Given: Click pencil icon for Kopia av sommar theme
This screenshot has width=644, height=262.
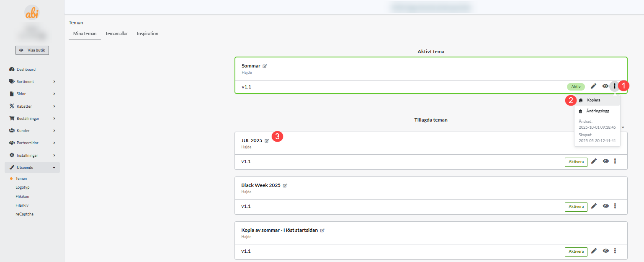Looking at the screenshot, I should (593, 251).
